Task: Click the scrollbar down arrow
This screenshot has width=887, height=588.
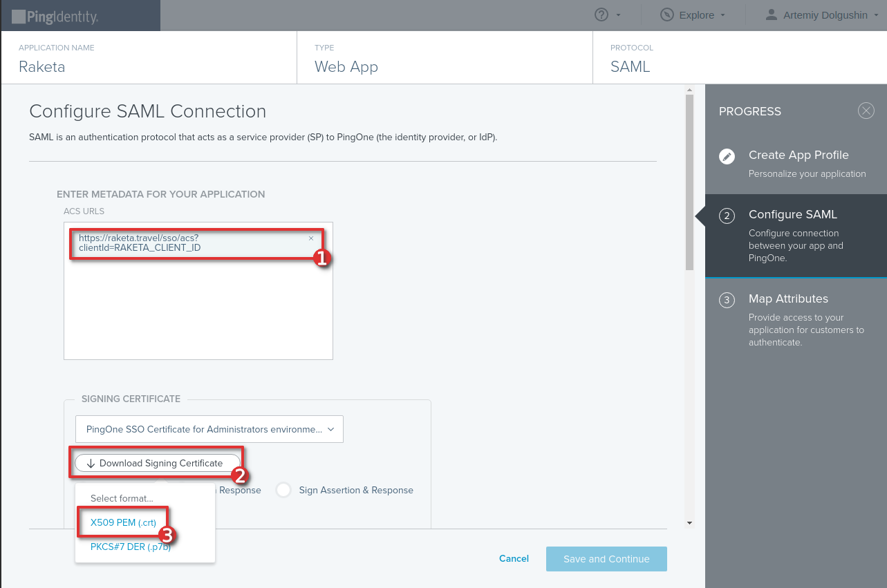Action: [689, 523]
